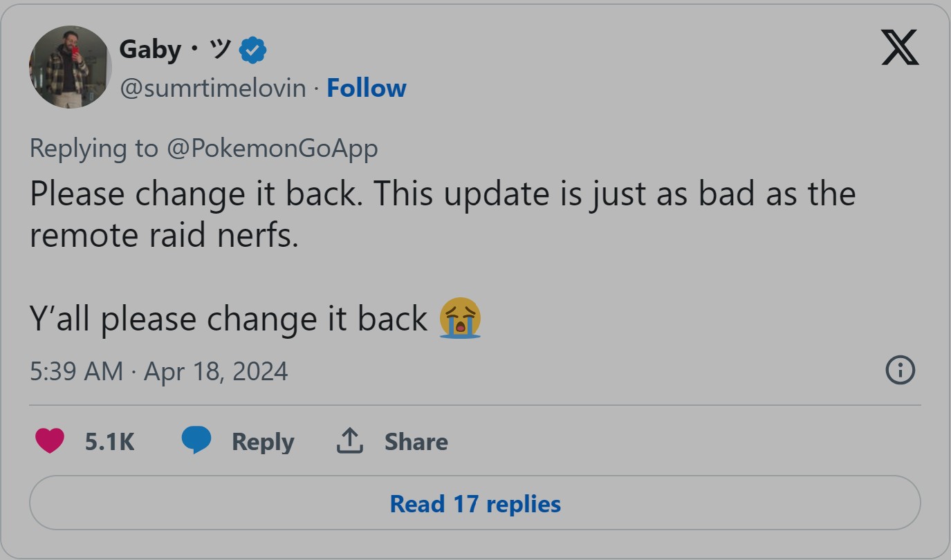Click the Reply text label
Image resolution: width=951 pixels, height=560 pixels.
pos(263,441)
